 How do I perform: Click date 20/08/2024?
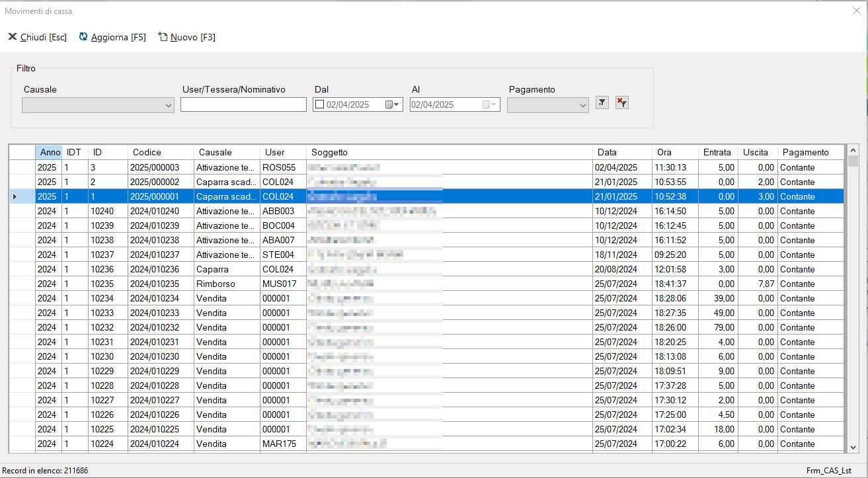pos(622,269)
